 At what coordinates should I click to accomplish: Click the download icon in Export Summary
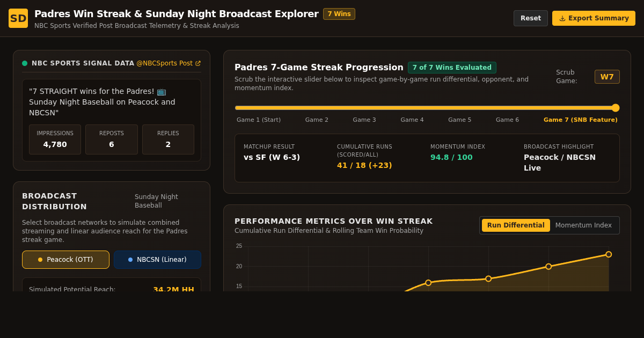point(562,18)
